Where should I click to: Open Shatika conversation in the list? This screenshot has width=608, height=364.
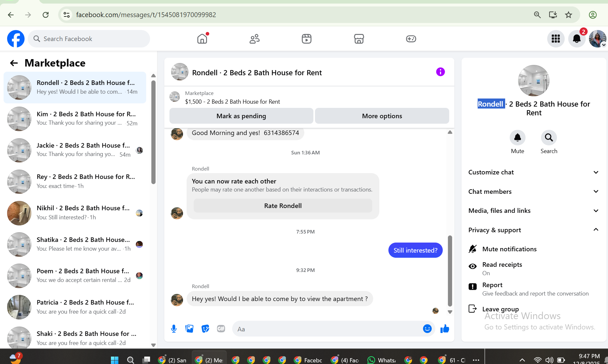[x=75, y=244]
